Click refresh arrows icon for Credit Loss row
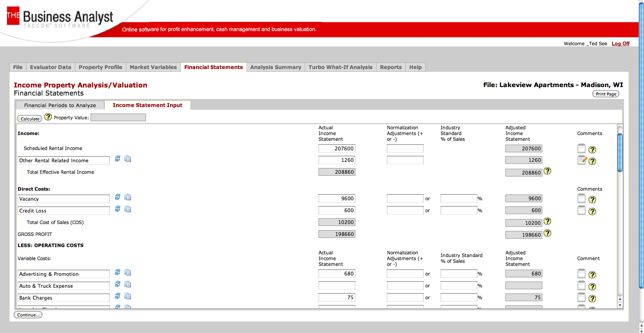The width and height of the screenshot is (644, 333). point(117,209)
